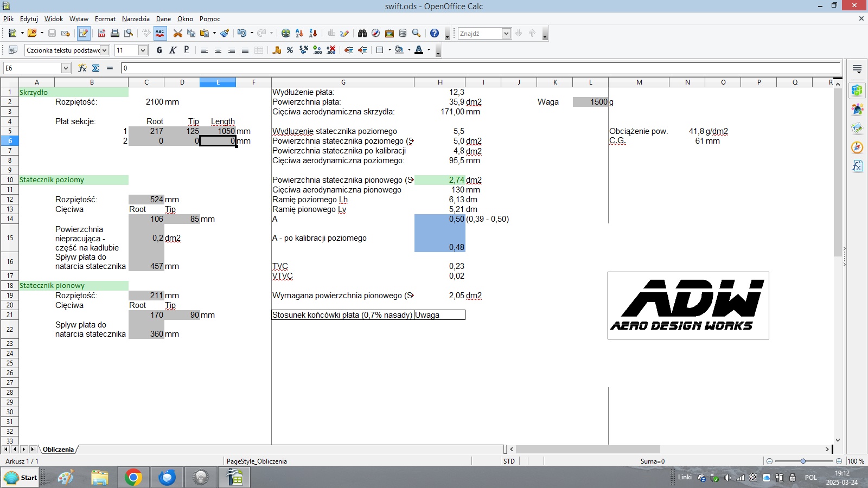Open the Functions panel in sidebar
The image size is (868, 488).
coord(857,166)
